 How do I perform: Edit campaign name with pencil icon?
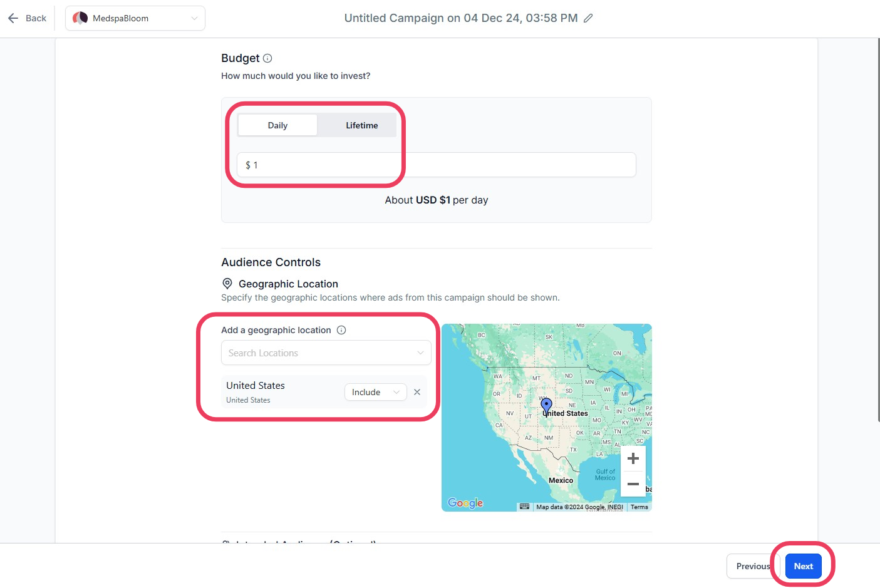[x=588, y=18]
